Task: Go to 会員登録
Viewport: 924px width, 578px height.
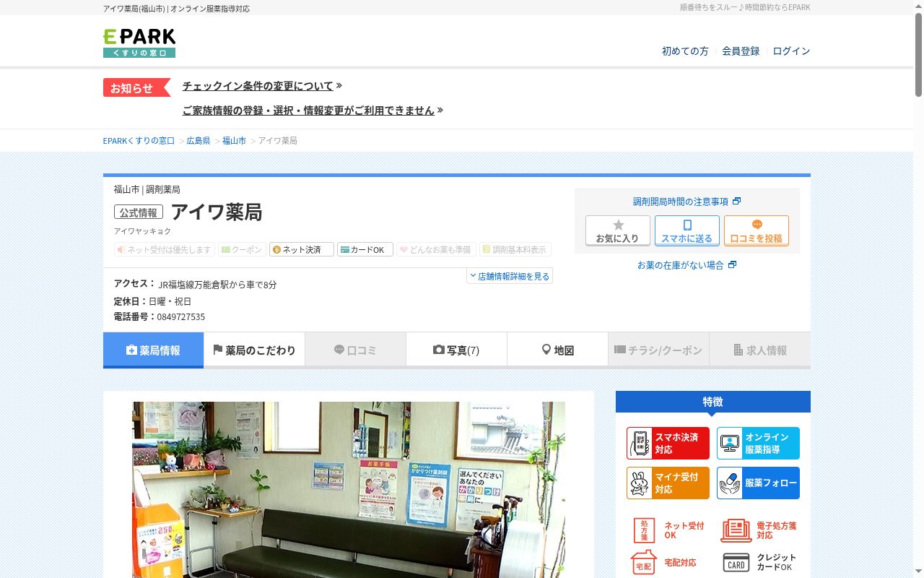Action: coord(741,51)
